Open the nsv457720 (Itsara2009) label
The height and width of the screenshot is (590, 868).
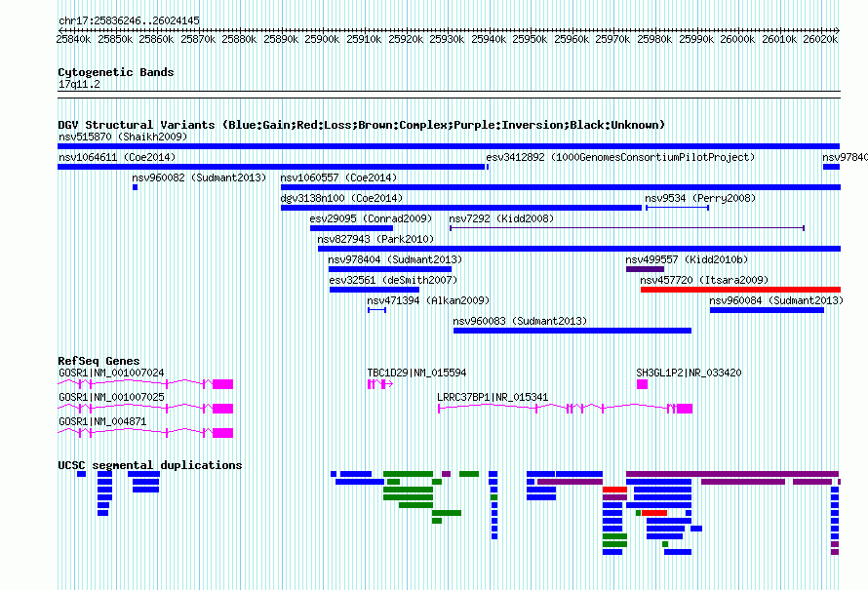705,280
